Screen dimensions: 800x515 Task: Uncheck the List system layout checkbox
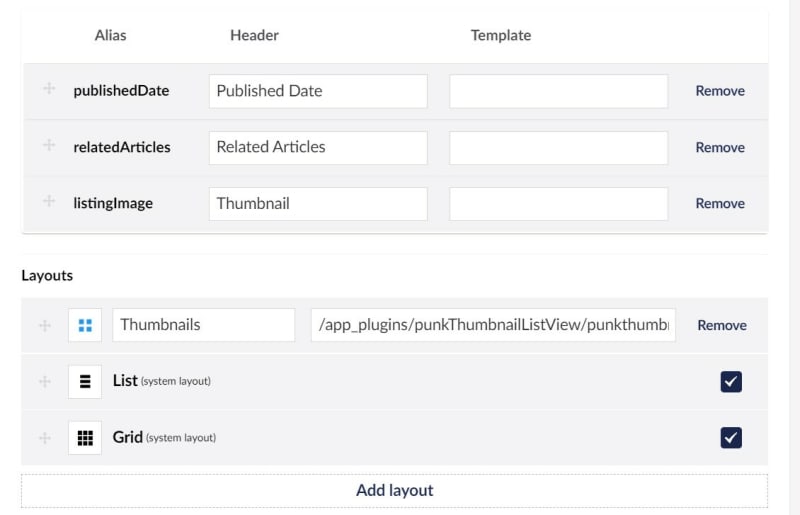[x=731, y=381]
